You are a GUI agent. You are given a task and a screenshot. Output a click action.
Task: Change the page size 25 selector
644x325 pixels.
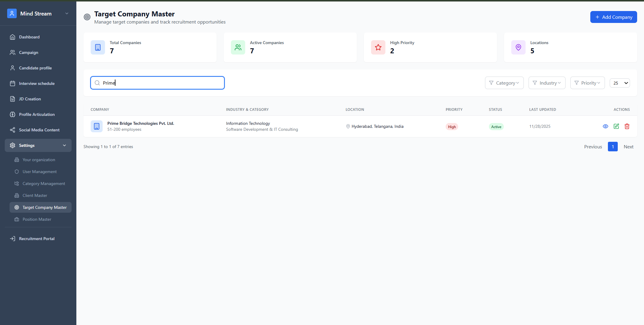click(x=620, y=83)
